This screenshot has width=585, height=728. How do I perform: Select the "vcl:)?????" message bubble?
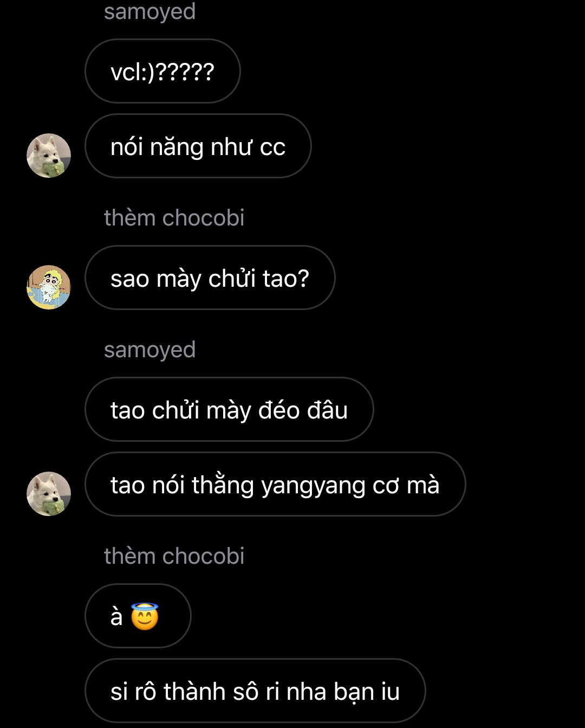[162, 71]
